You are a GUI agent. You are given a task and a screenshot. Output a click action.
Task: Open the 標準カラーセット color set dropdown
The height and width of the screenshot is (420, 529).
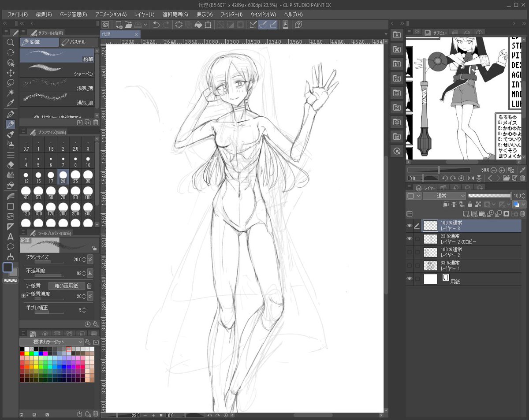pyautogui.click(x=52, y=342)
